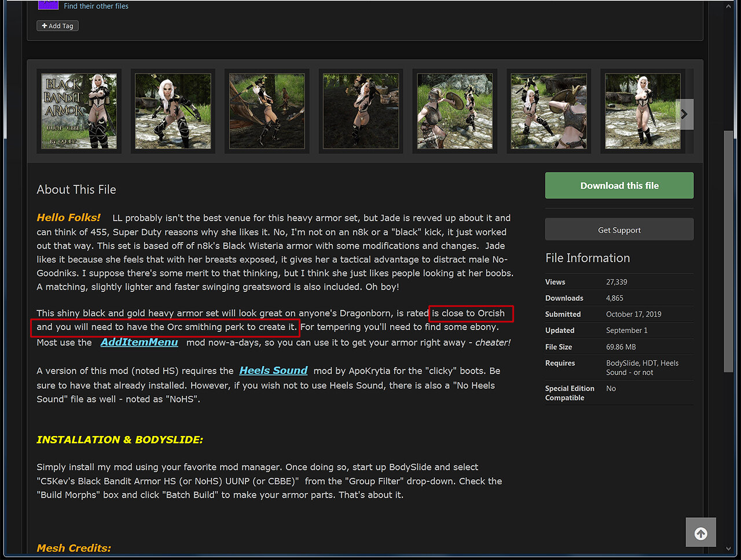
Task: Follow the Heels Sound mod link
Action: (x=273, y=370)
